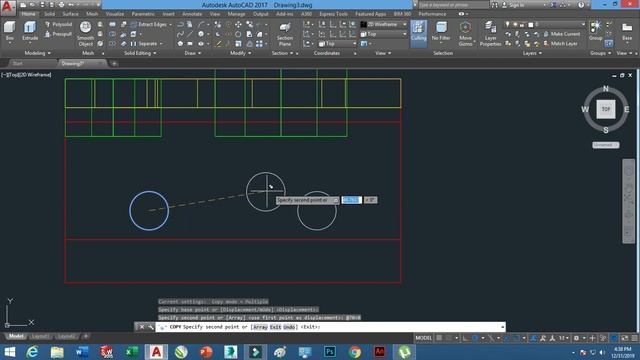The image size is (640, 360).
Task: Switch to the Solid ribbon tab
Action: coord(49,14)
